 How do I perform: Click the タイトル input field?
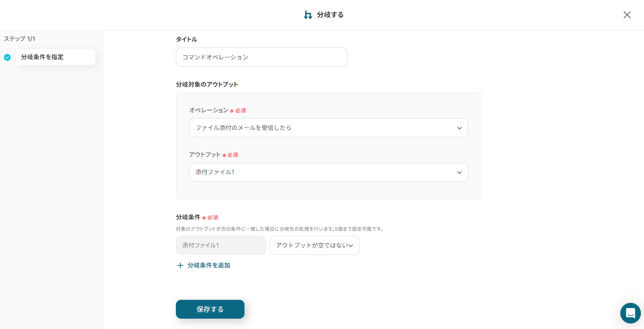click(x=261, y=57)
